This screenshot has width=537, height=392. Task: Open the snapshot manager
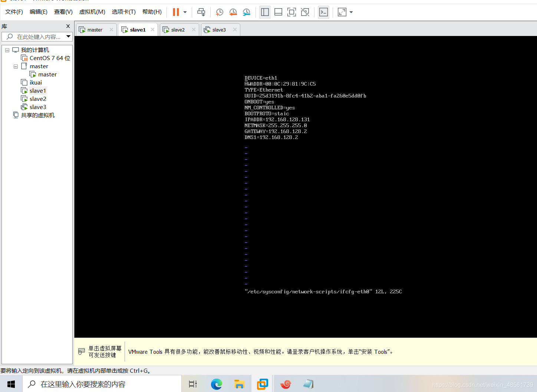(x=246, y=12)
